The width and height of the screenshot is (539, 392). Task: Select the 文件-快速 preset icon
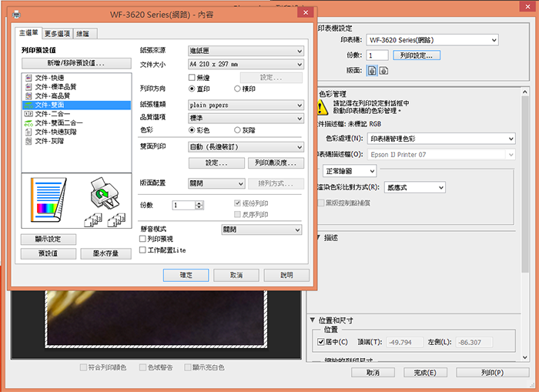(28, 78)
